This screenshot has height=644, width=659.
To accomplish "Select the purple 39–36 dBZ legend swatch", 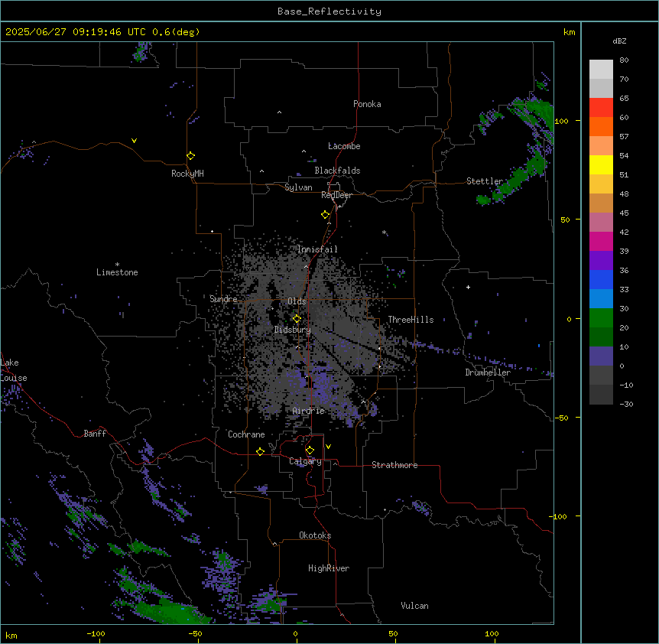I will click(x=601, y=260).
